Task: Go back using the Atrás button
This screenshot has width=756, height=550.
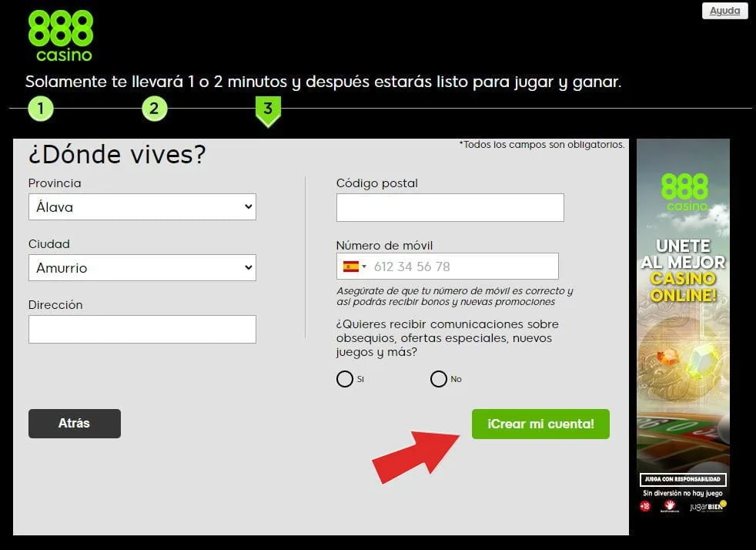Action: 74,423
